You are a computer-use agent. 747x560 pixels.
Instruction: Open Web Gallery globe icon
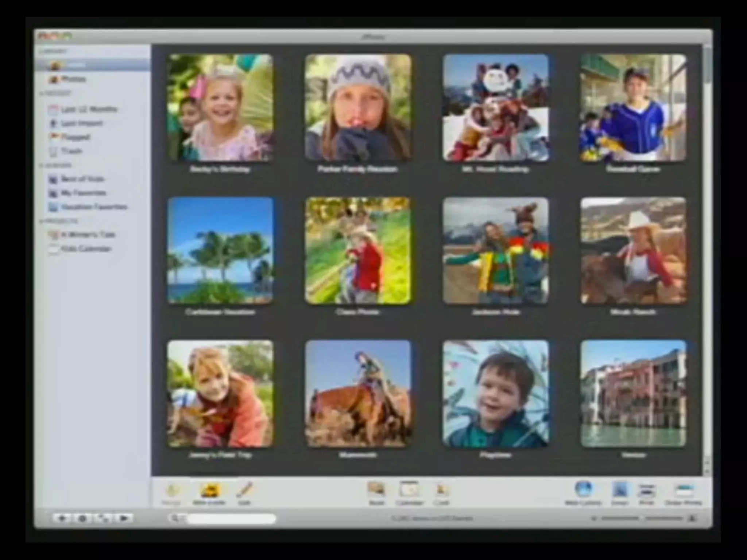pyautogui.click(x=583, y=489)
